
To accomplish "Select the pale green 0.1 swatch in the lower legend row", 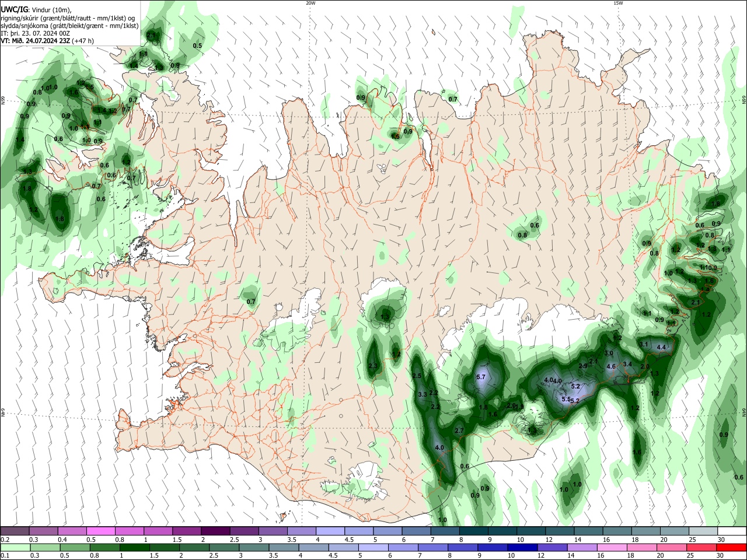I will tap(15, 548).
